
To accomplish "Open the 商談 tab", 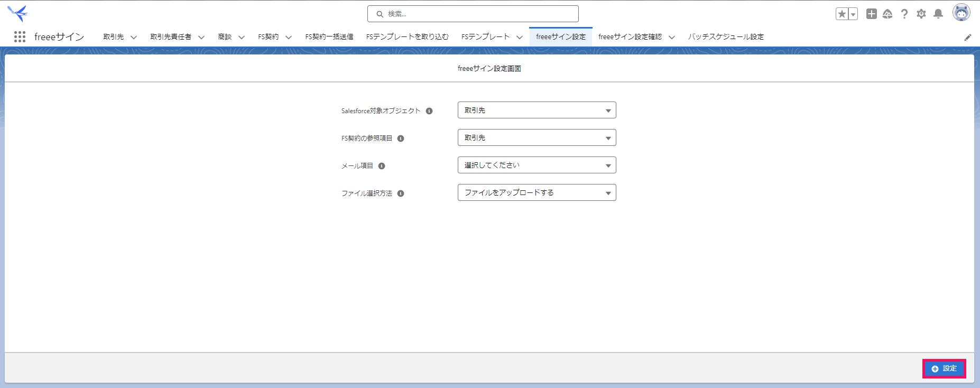I will point(225,37).
